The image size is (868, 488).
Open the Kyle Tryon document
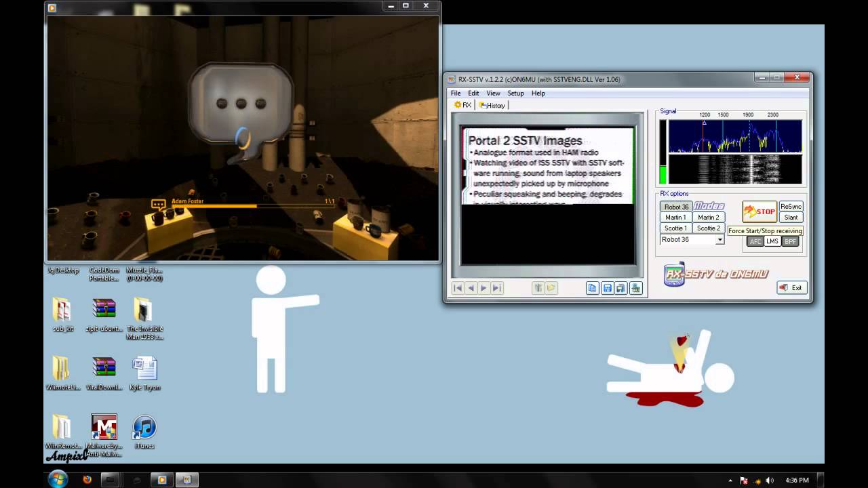pos(144,374)
